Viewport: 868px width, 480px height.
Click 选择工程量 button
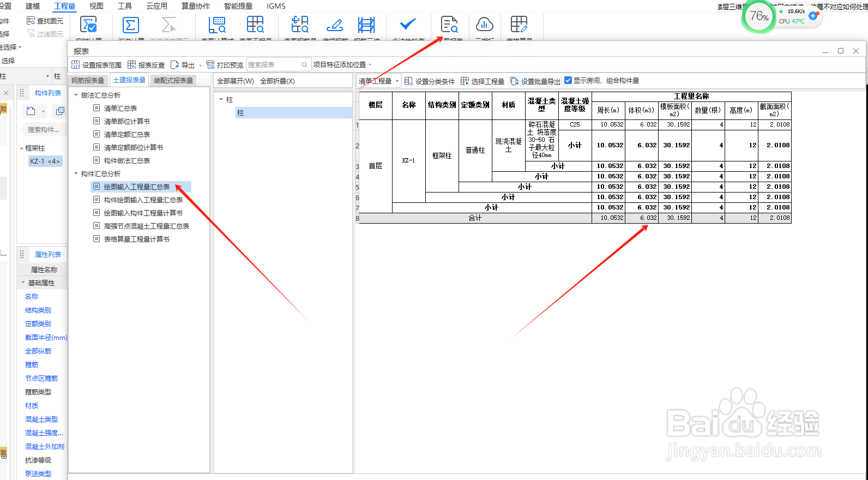coord(483,81)
